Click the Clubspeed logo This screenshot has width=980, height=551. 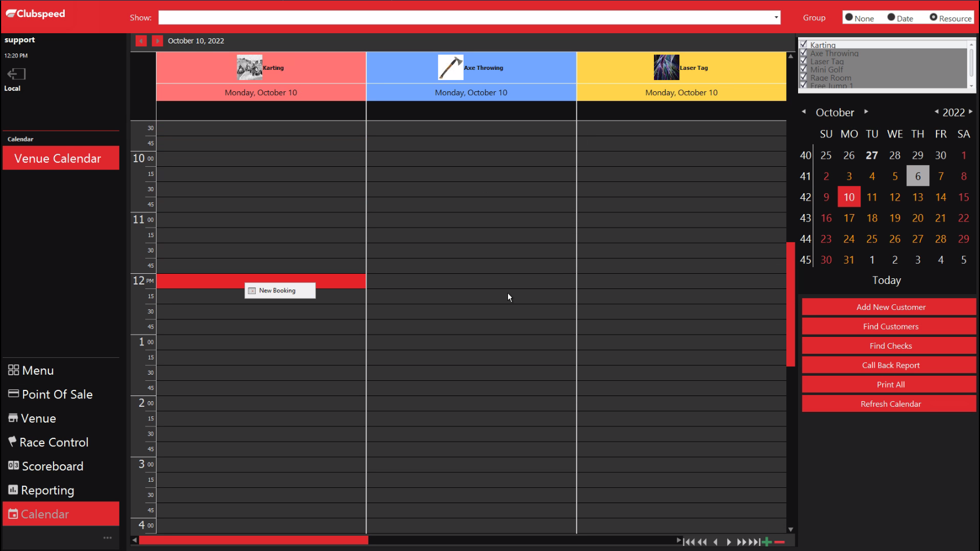(x=35, y=14)
